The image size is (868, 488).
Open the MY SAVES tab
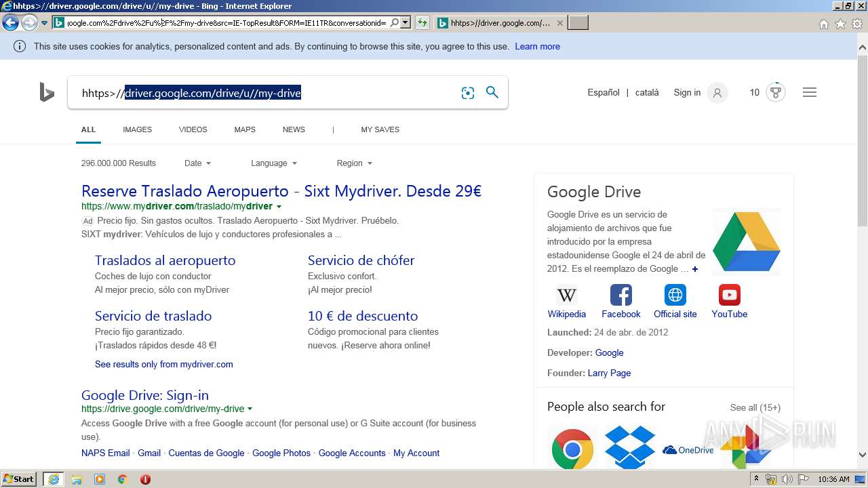380,129
